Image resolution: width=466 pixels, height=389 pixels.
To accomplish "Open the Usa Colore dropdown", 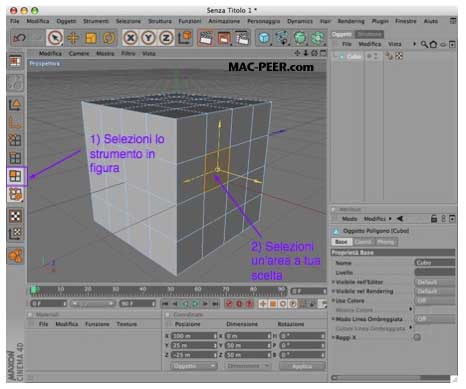I will coord(435,301).
